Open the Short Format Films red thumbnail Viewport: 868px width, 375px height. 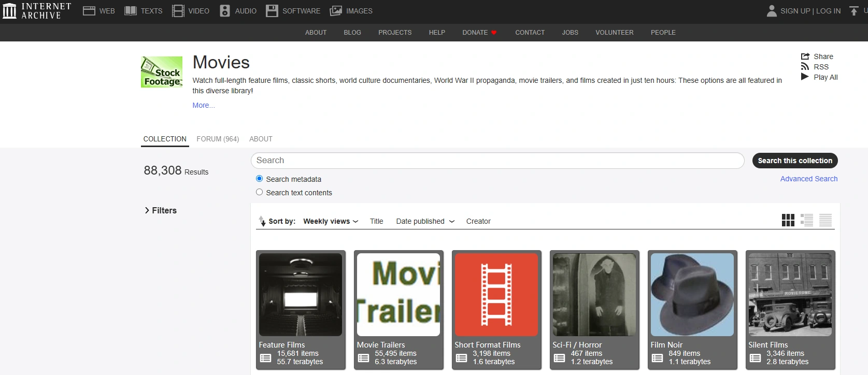496,295
